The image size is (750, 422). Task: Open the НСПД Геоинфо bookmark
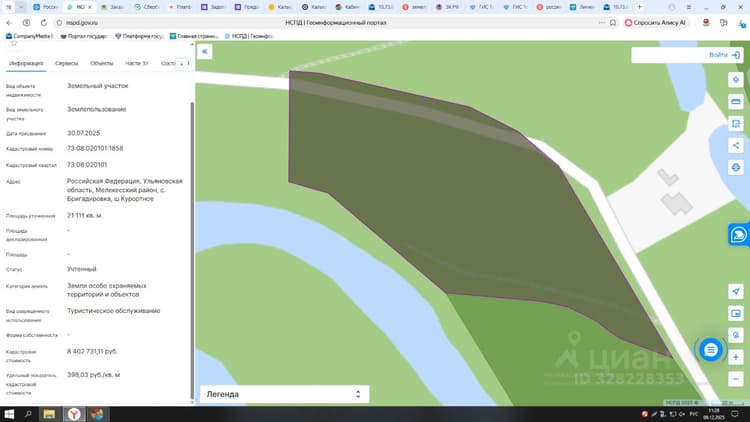point(249,36)
